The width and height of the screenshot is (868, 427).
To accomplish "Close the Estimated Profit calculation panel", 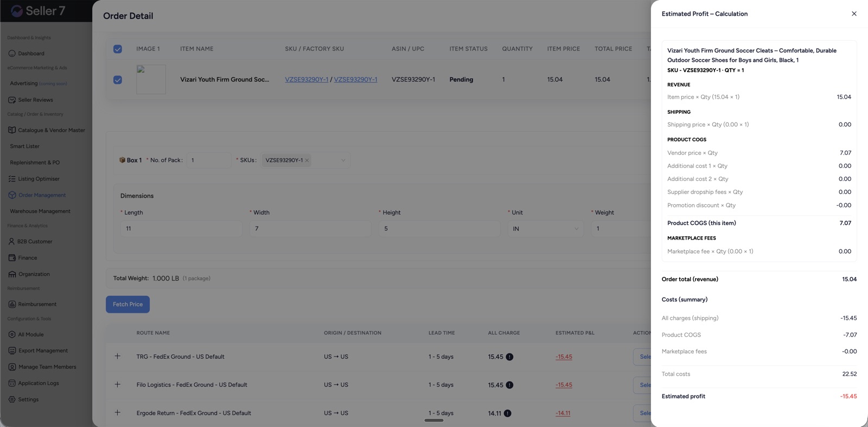I will coord(854,14).
